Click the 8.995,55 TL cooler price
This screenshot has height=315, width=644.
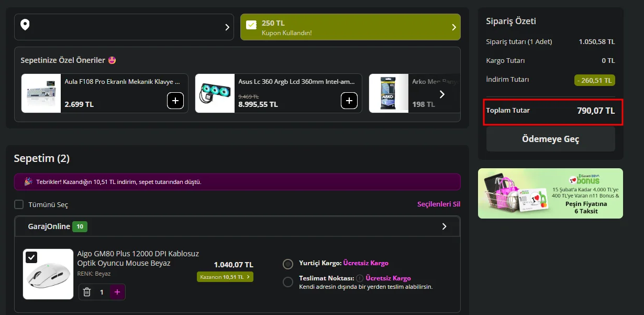point(258,104)
